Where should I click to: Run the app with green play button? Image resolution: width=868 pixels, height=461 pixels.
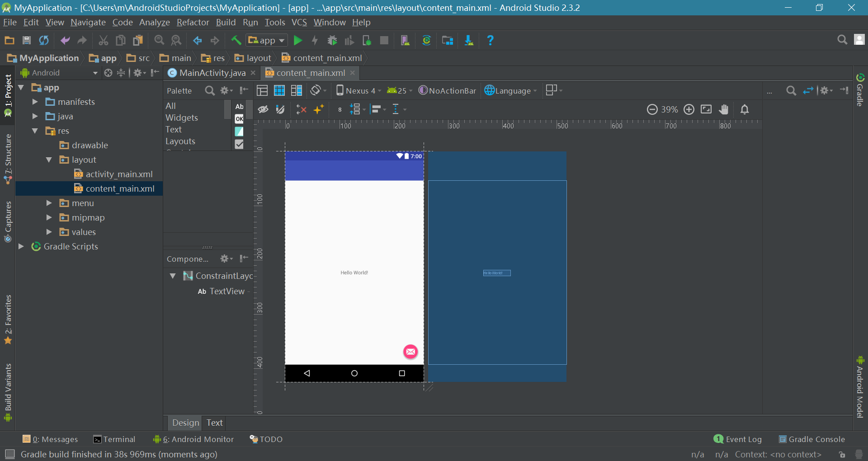[x=297, y=41]
